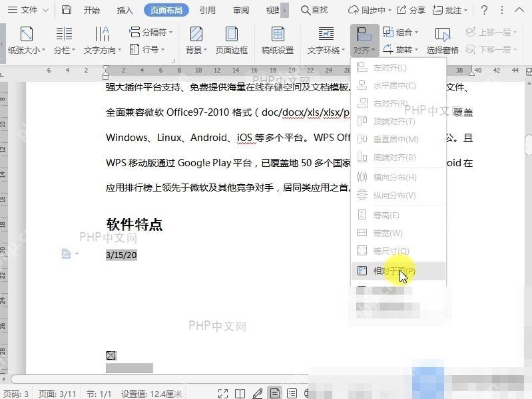Click the 分享 share icon

point(401,10)
